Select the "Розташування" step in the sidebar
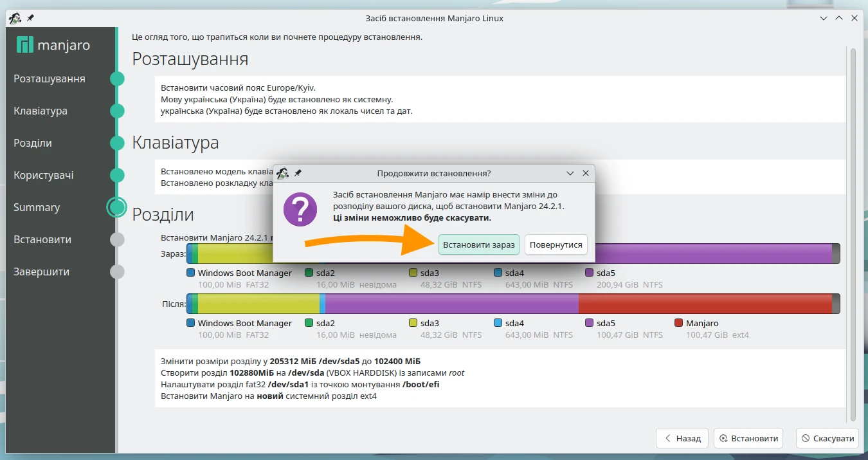The image size is (868, 460). [50, 78]
